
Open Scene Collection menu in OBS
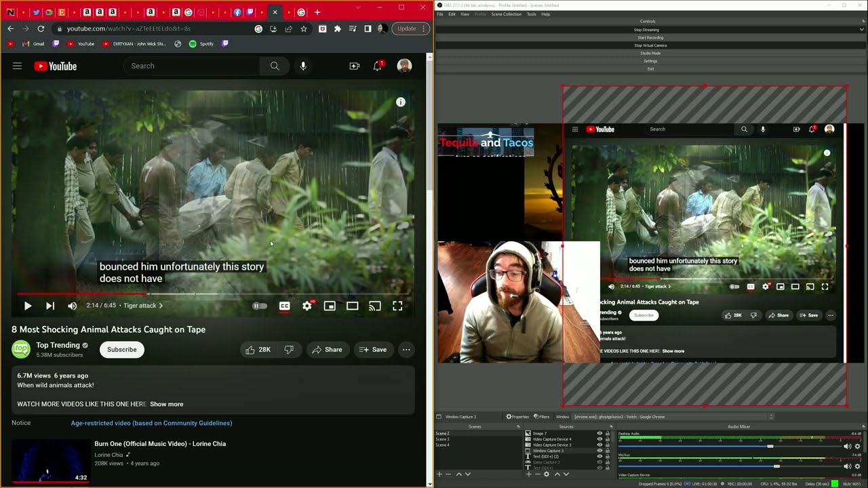point(507,14)
